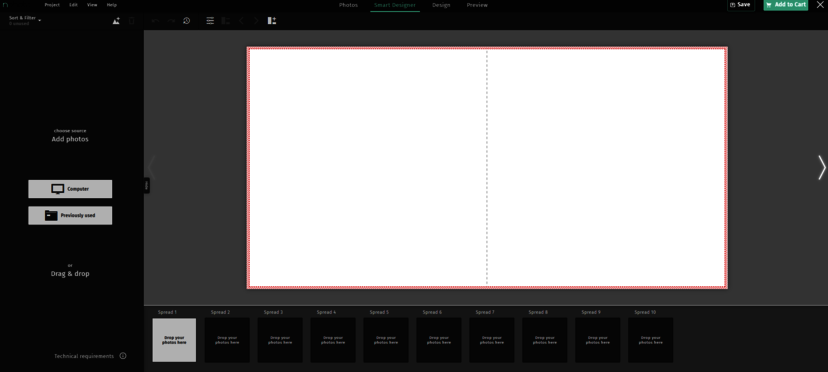This screenshot has height=372, width=828.
Task: Select the Spread 4 thumbnail
Action: pos(333,340)
